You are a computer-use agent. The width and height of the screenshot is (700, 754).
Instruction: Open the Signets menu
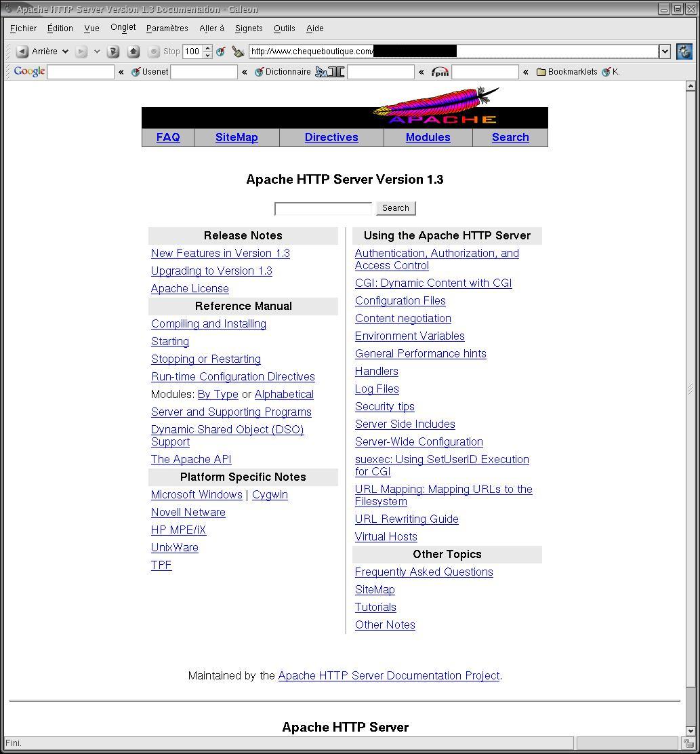pos(249,28)
